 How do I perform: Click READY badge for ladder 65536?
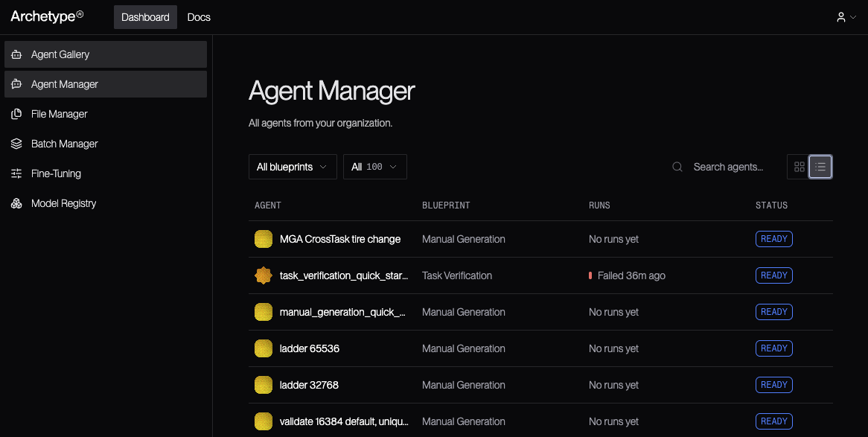pos(774,348)
